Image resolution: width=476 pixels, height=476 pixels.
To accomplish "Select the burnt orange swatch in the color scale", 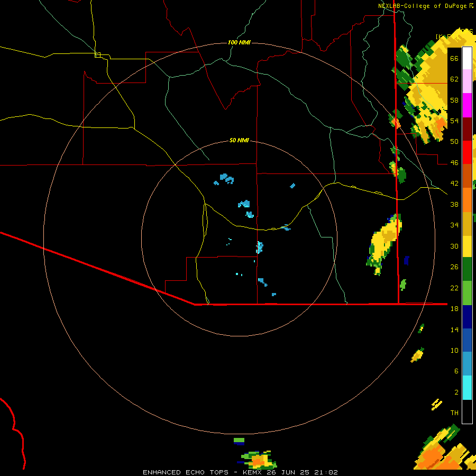I will click(x=467, y=176).
